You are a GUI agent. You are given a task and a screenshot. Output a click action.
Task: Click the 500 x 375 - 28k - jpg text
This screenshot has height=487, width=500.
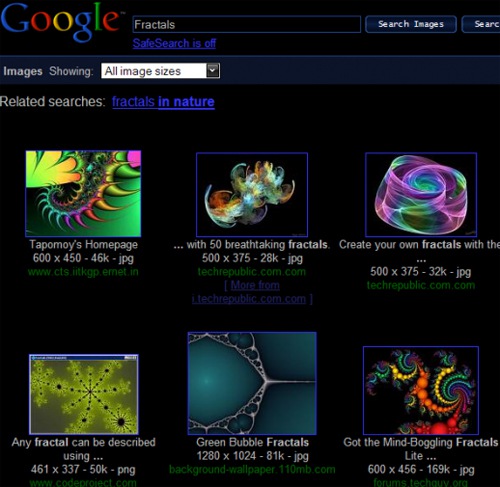252,258
